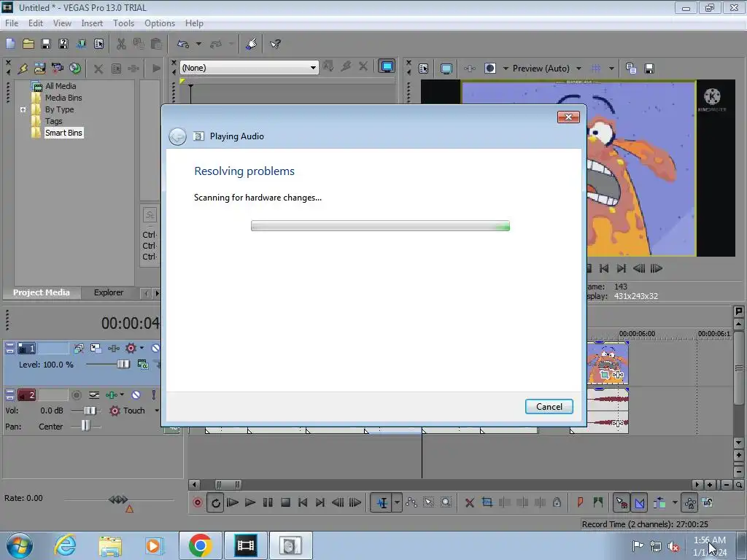Click the Pause button in transport
This screenshot has width=747, height=560.
point(268,502)
